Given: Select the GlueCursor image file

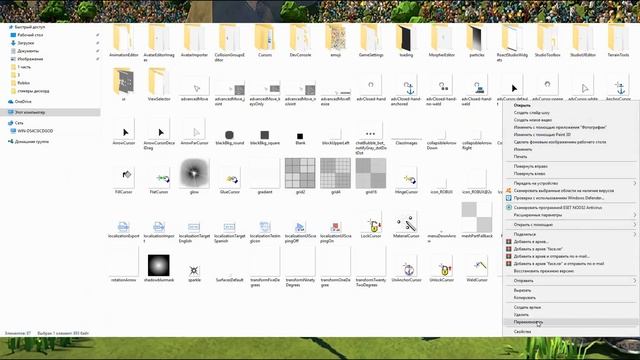Looking at the screenshot, I should [229, 179].
